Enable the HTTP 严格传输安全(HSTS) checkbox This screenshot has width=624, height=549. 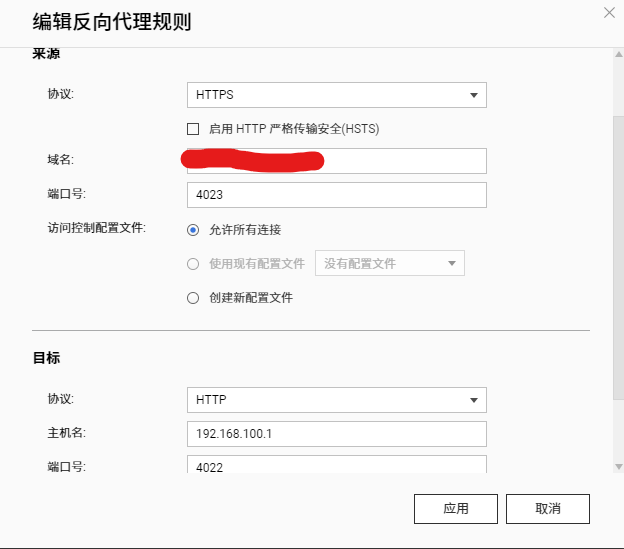click(194, 129)
